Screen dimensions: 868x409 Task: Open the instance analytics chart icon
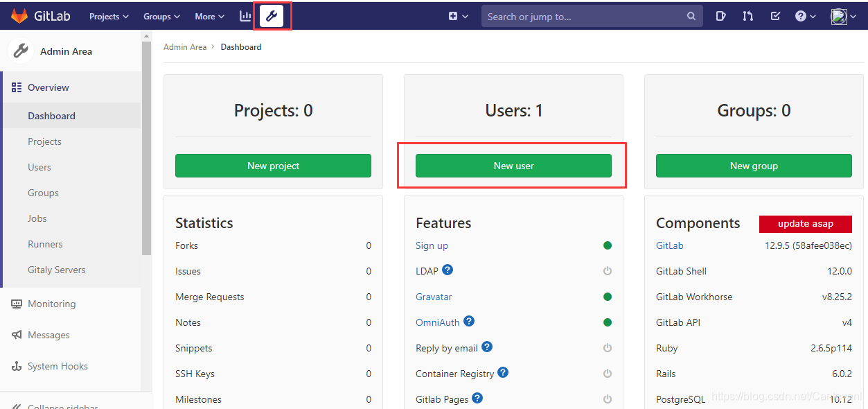[x=245, y=16]
